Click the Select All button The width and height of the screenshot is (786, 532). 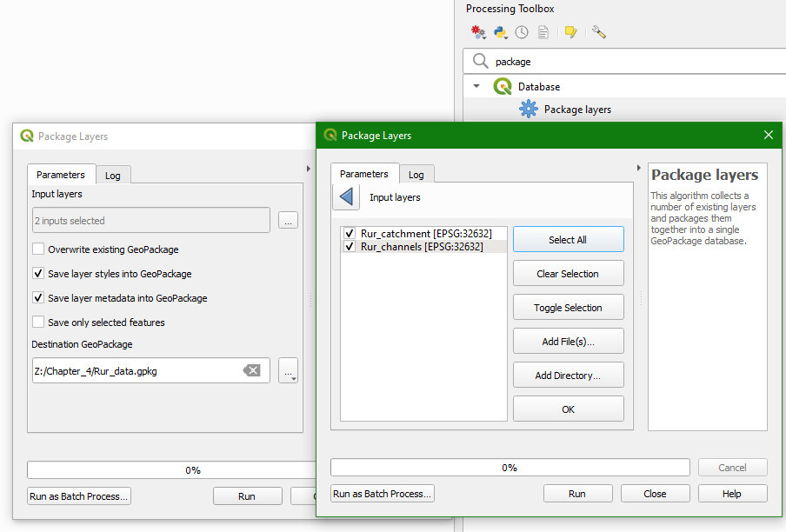(569, 239)
